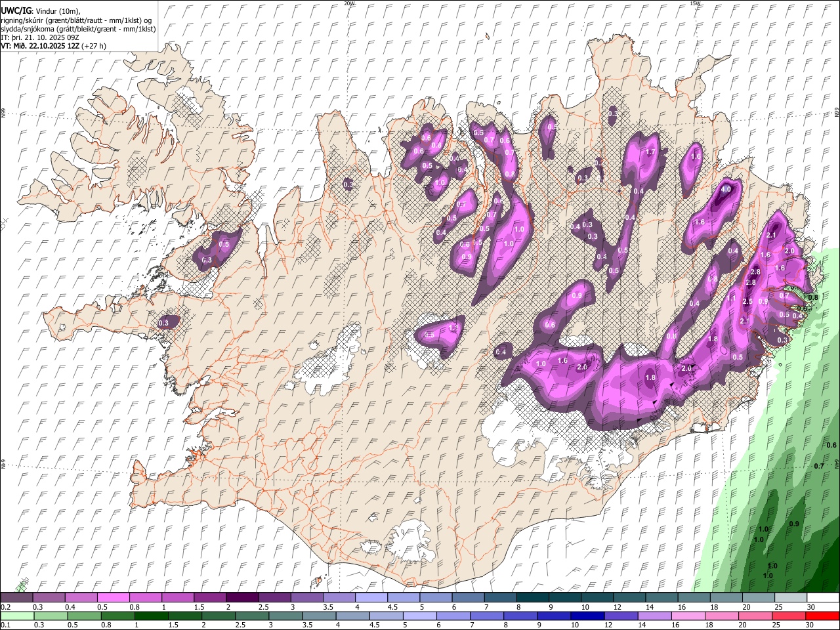Click the 0.2 label on the snow scale

pos(5,607)
